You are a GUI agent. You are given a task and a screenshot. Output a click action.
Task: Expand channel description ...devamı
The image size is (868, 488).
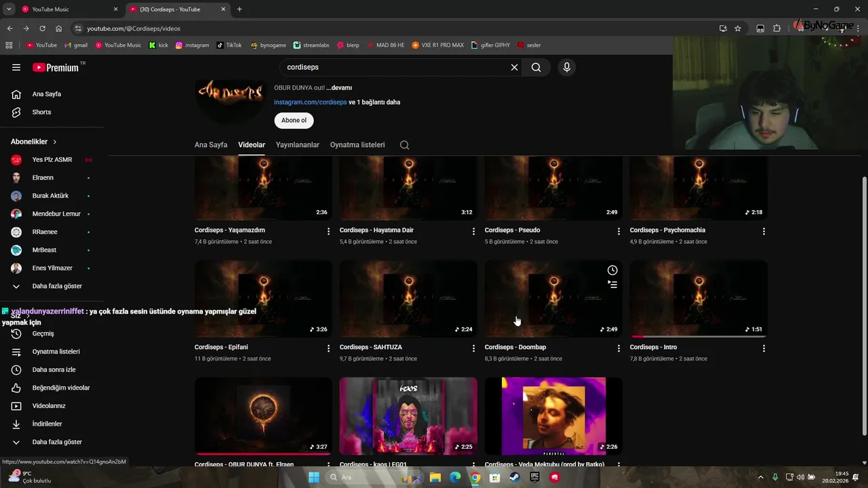pos(339,87)
